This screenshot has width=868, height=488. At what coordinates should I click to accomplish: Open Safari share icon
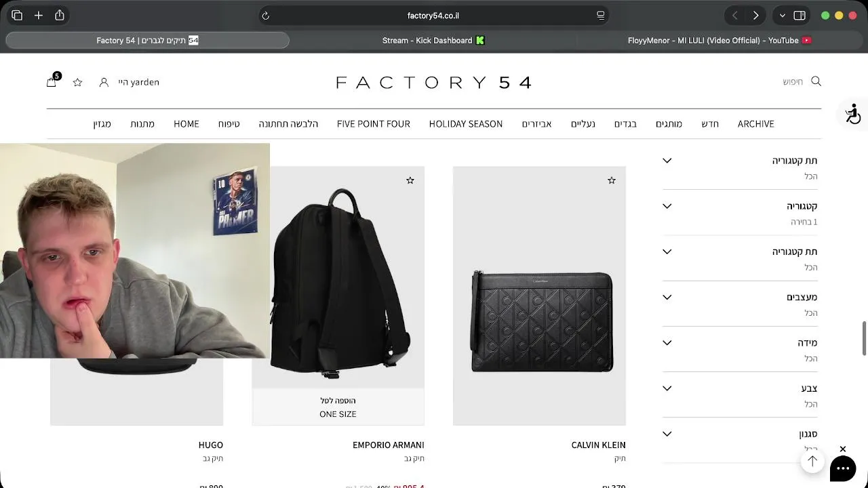pos(60,15)
